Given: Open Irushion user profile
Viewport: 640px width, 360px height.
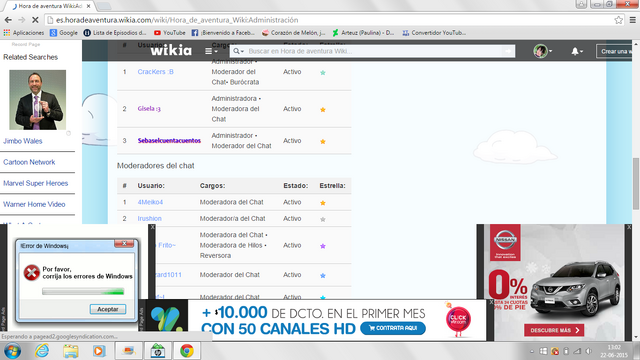Looking at the screenshot, I should [x=149, y=218].
